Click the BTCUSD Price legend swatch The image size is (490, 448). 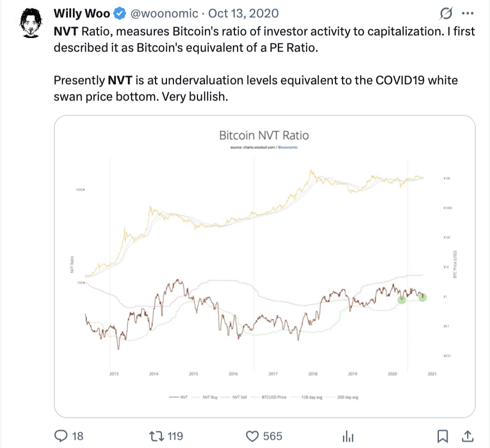(x=258, y=398)
